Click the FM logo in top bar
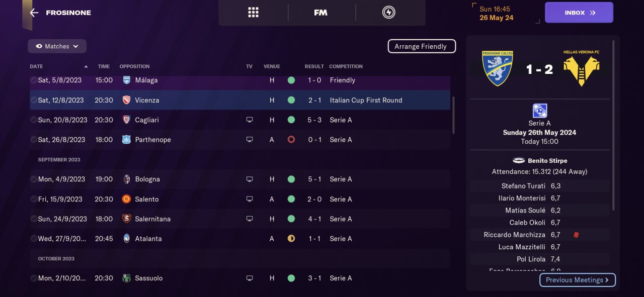The image size is (644, 297). click(x=320, y=13)
